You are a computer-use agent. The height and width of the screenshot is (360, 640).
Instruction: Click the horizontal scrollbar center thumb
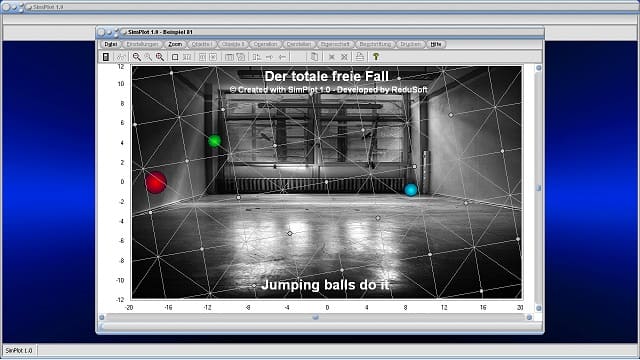point(316,317)
